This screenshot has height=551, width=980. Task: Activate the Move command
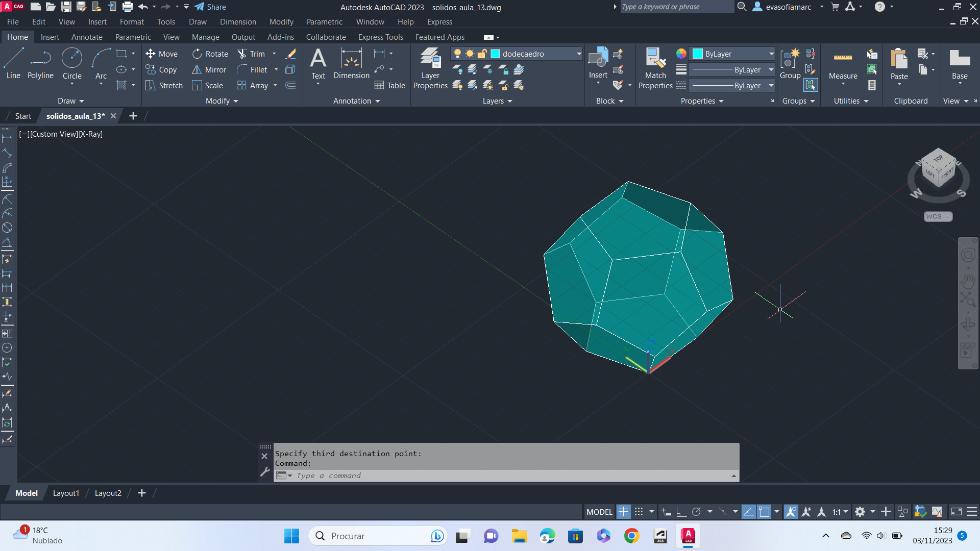pyautogui.click(x=161, y=54)
